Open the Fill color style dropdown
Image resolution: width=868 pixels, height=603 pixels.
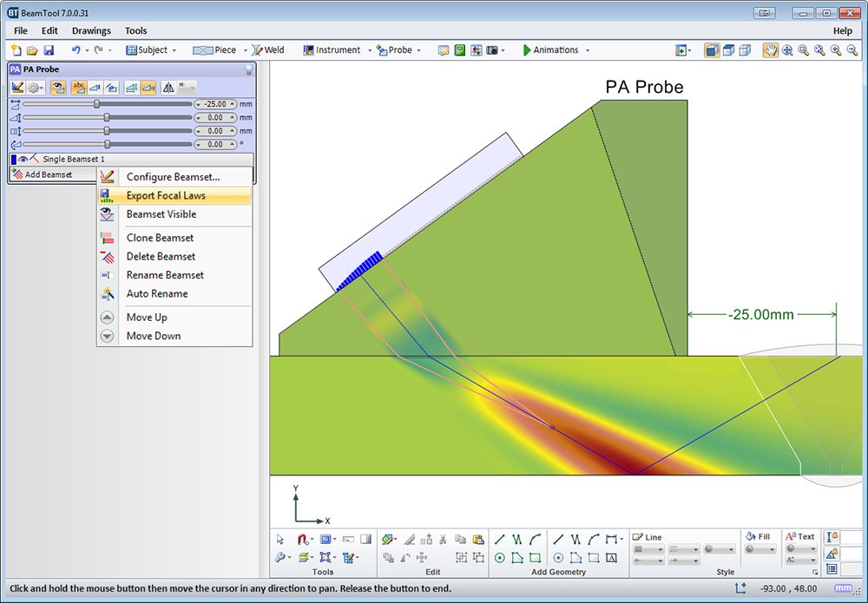pos(759,549)
